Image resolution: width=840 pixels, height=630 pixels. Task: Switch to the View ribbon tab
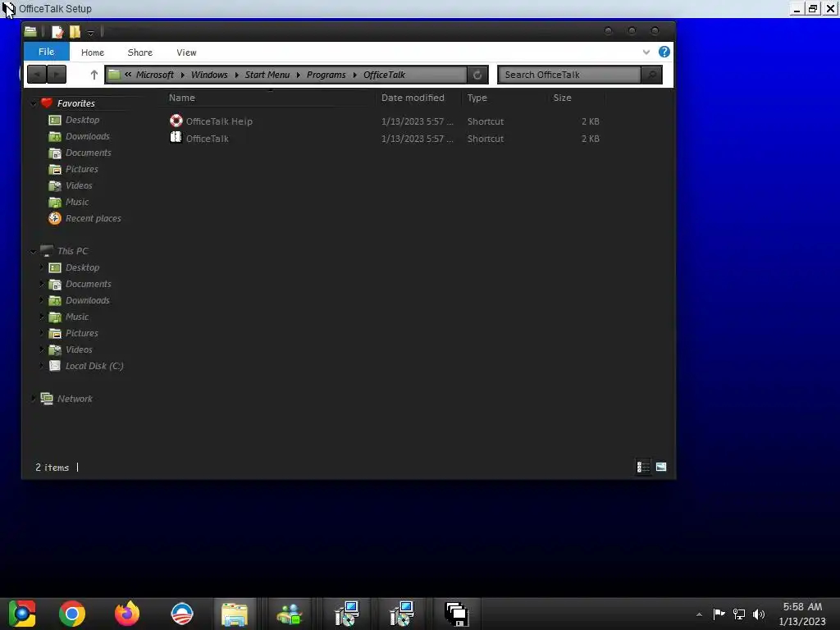[186, 52]
